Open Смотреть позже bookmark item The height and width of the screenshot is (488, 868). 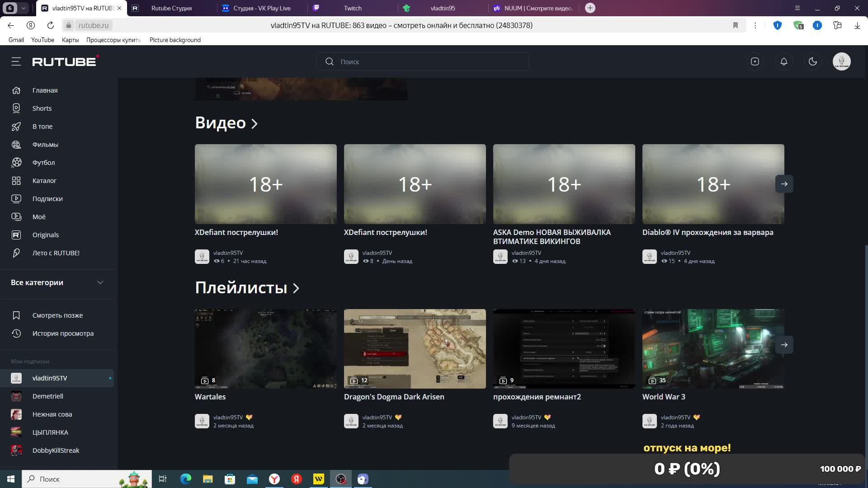point(57,315)
